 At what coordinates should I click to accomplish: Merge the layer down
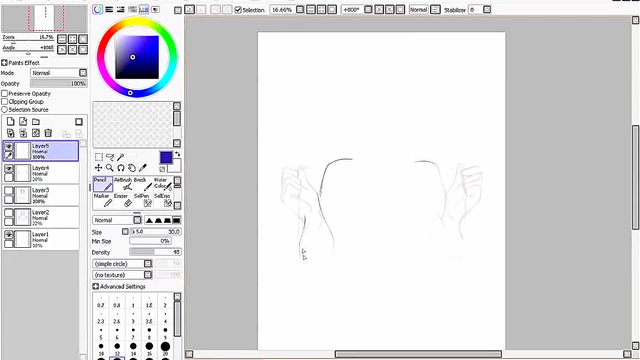coord(23,133)
